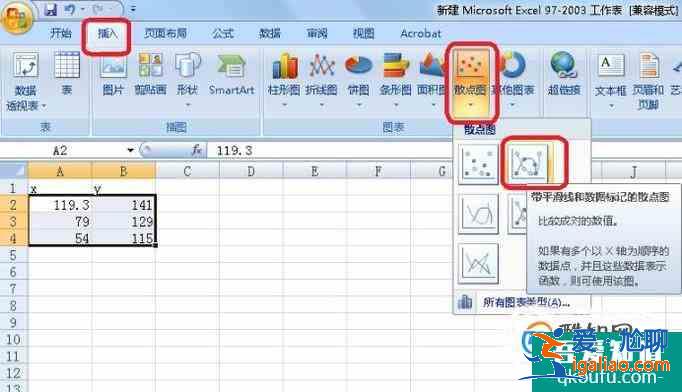The width and height of the screenshot is (682, 392).
Task: Select the entire sheet corner button
Action: pyautogui.click(x=14, y=170)
